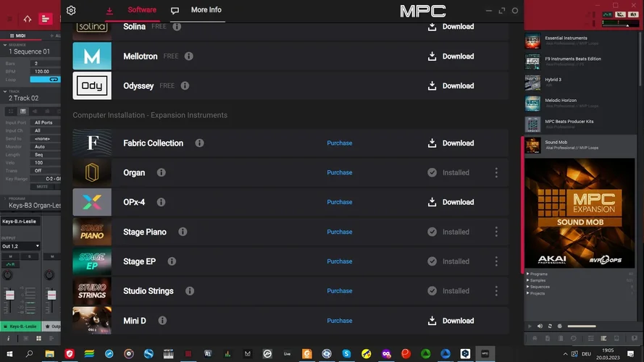Click the highlighted track view icon in toolbar

(45, 19)
